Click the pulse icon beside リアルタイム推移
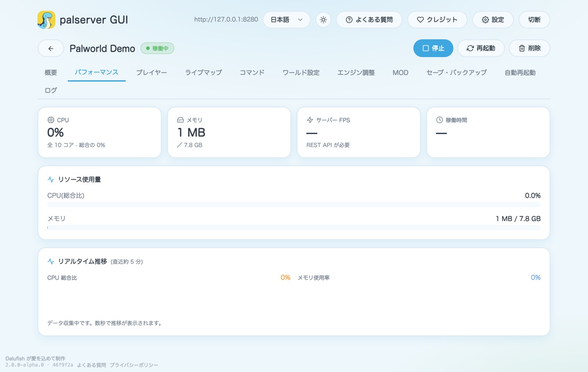Screen dimensions: 588x372 pyautogui.click(x=51, y=262)
